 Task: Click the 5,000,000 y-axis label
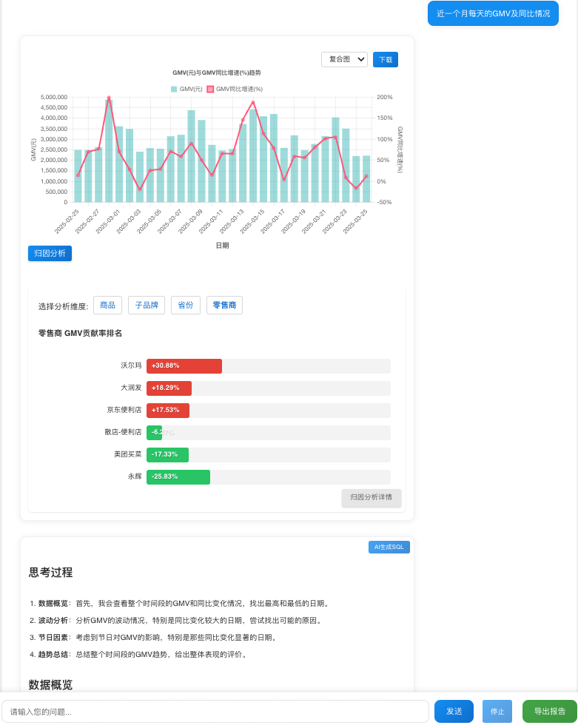click(x=54, y=98)
